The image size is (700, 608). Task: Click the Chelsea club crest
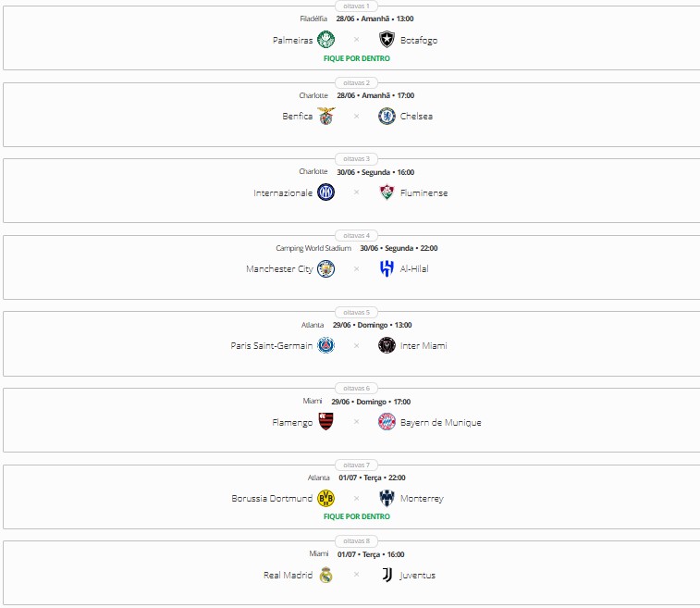(x=387, y=117)
